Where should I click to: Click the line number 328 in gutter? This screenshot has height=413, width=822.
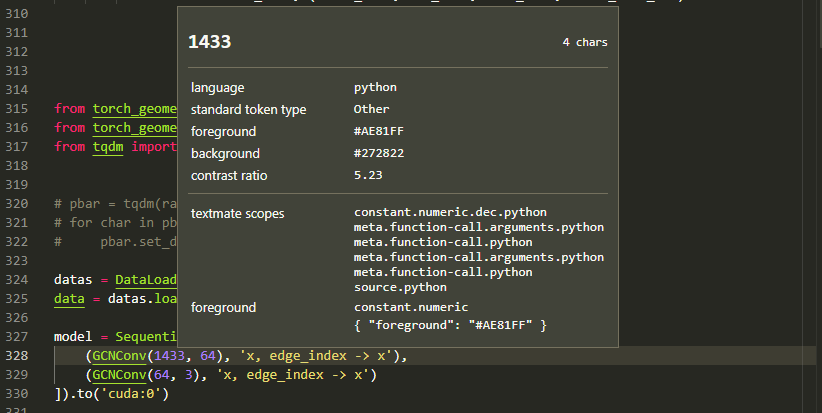point(17,356)
